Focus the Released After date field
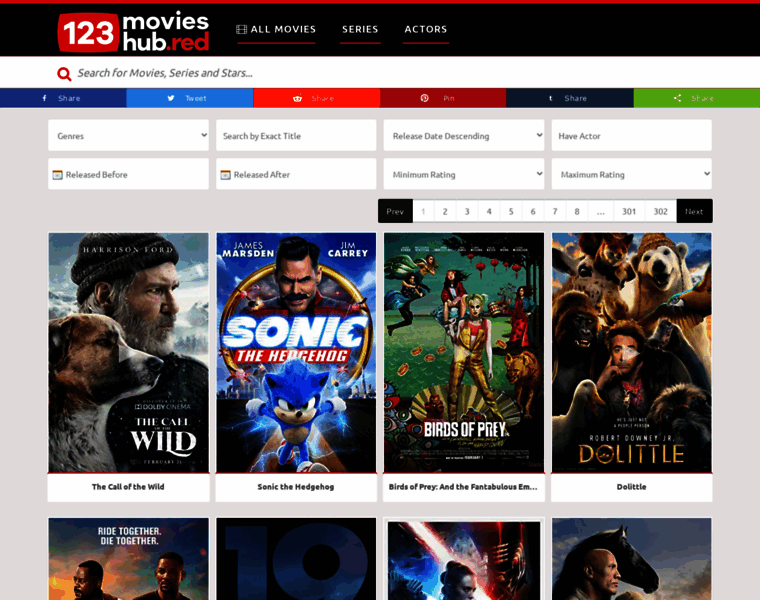This screenshot has height=600, width=760. tap(296, 174)
